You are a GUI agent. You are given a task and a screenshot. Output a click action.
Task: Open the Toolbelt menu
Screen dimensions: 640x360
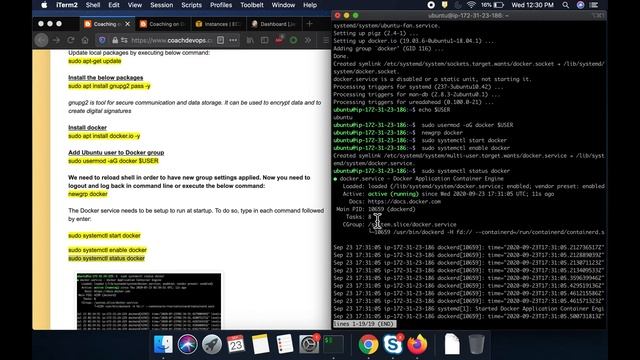(252, 5)
